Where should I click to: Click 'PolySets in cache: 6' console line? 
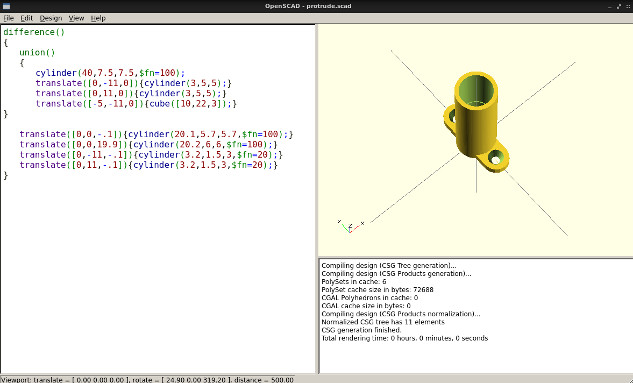point(354,282)
